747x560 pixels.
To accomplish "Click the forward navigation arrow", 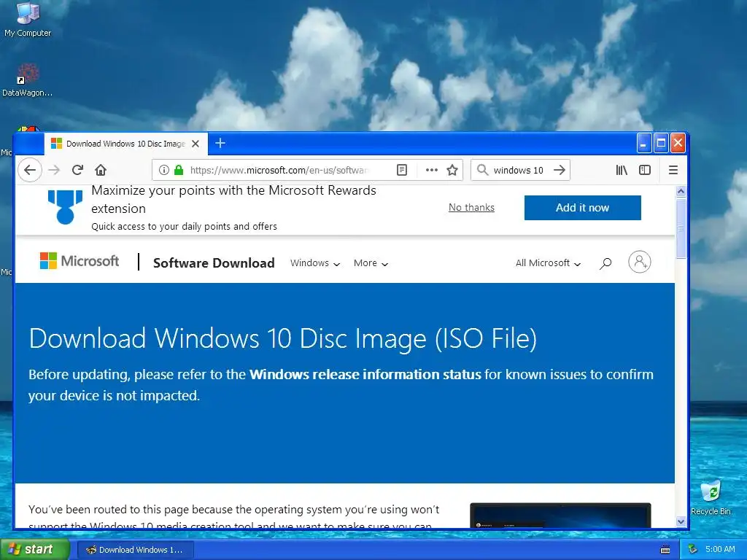I will point(54,170).
